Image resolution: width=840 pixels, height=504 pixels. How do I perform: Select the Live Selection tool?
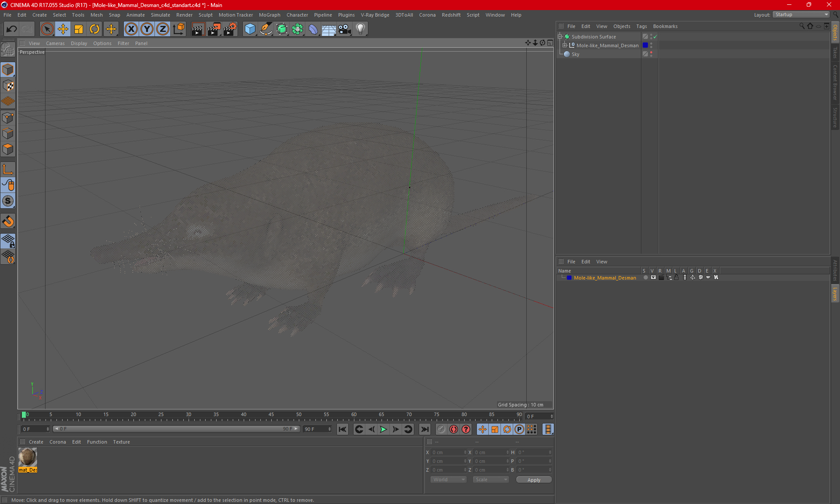47,29
